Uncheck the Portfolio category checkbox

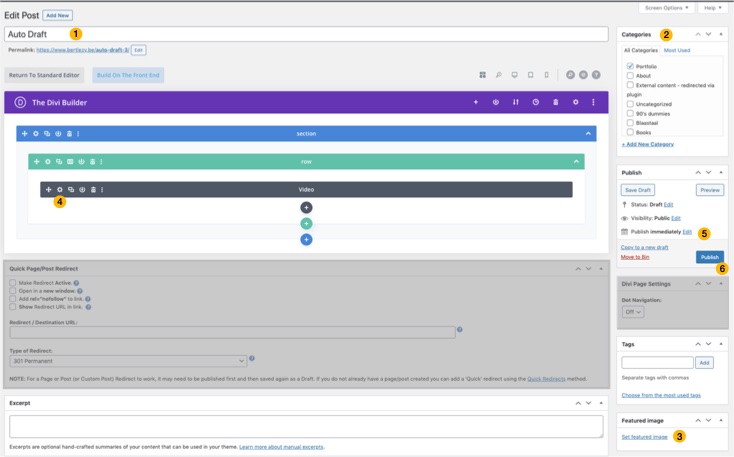coord(630,66)
